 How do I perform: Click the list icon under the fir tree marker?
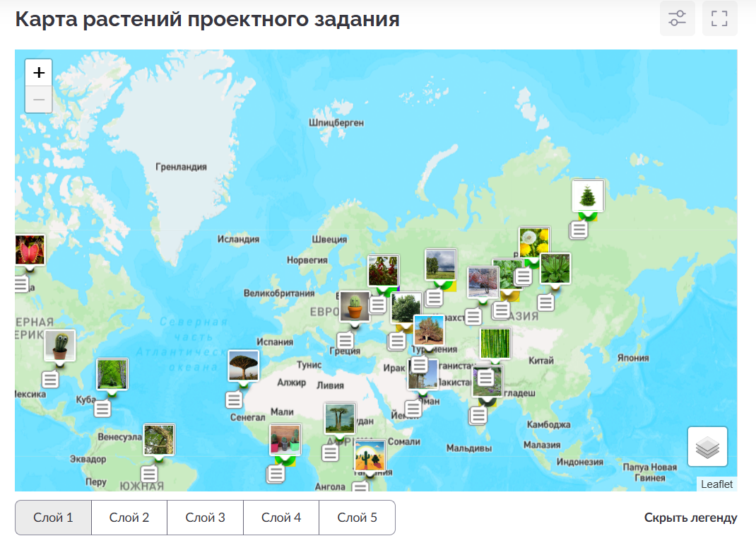pyautogui.click(x=579, y=230)
